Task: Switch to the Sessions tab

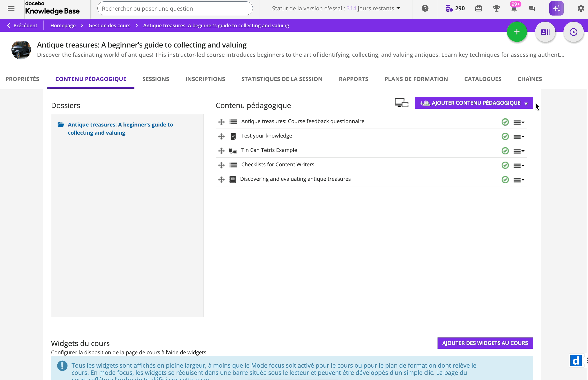Action: tap(156, 79)
